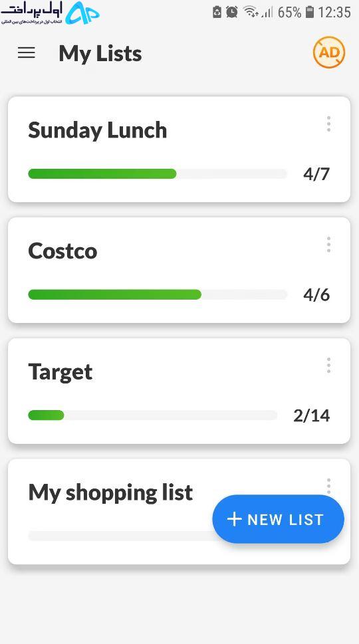Tap the alarm clock status icon

coord(232,12)
